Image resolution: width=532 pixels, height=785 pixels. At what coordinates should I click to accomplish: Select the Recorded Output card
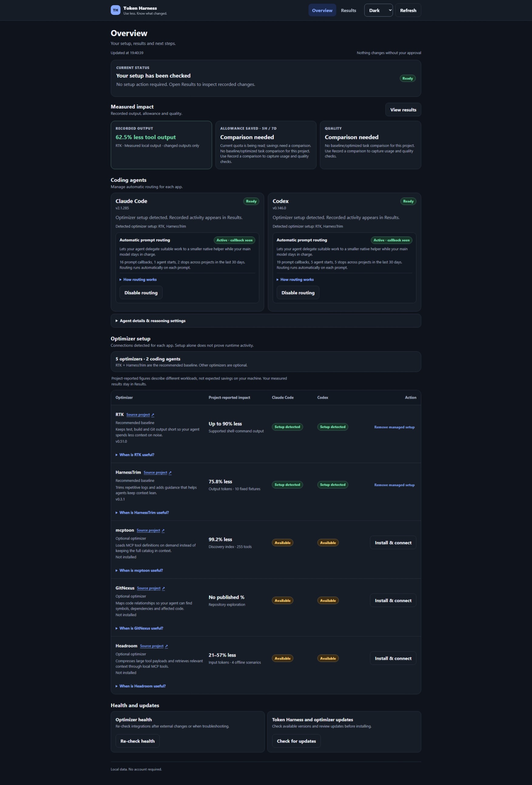pos(161,145)
